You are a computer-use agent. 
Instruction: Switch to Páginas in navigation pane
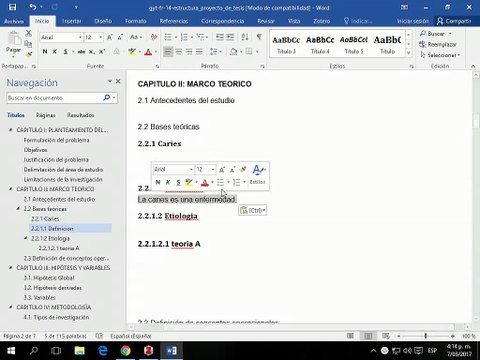pos(46,115)
